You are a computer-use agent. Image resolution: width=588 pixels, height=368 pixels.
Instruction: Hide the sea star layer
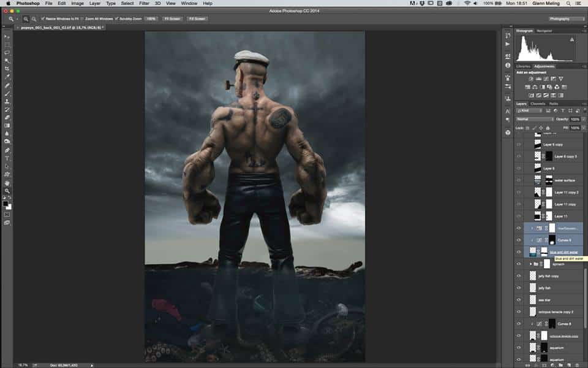pyautogui.click(x=519, y=300)
